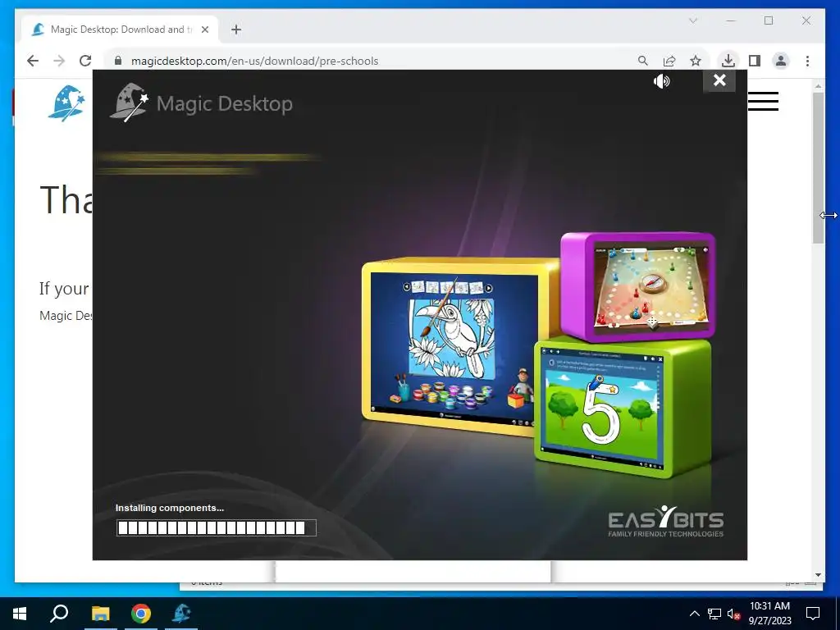Screen dimensions: 840x630
Task: Click the forward navigation arrow
Action: pyautogui.click(x=59, y=61)
